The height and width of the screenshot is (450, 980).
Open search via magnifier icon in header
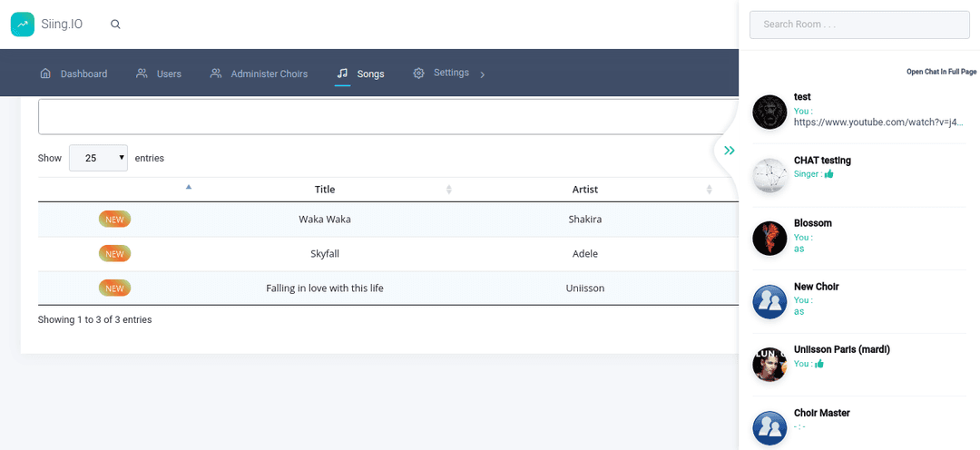pos(115,24)
